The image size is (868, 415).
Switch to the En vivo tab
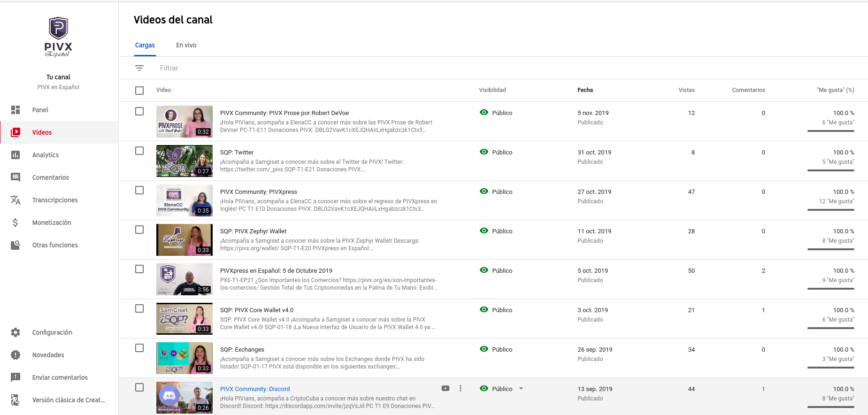pyautogui.click(x=186, y=45)
